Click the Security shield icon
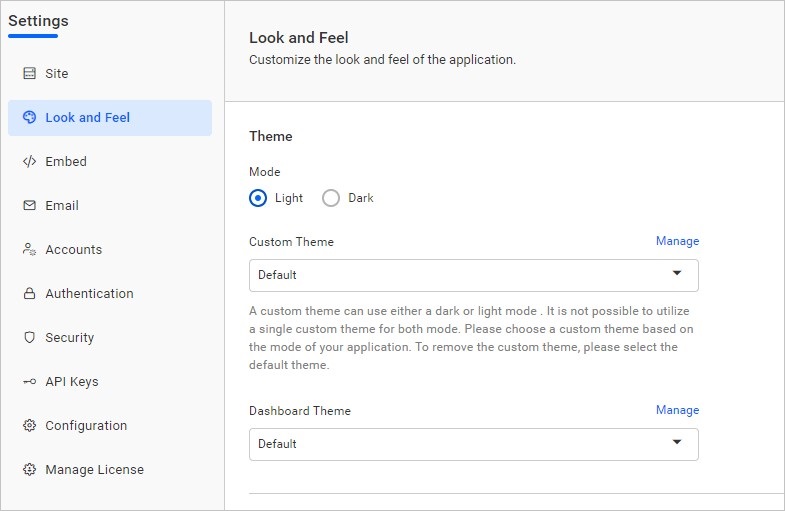Screen dimensions: 785x511 tap(29, 338)
